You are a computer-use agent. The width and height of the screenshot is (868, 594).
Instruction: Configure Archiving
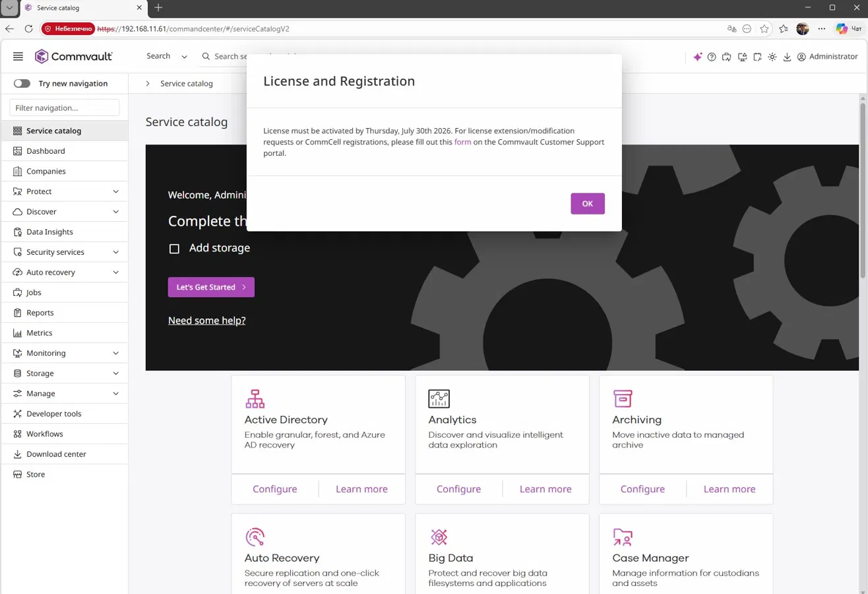[x=642, y=489]
